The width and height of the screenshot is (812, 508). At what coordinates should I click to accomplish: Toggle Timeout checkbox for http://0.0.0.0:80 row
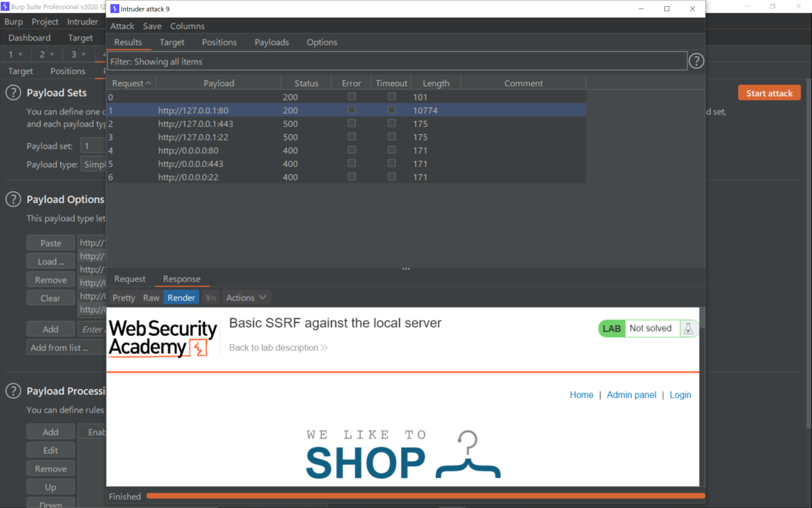tap(392, 150)
